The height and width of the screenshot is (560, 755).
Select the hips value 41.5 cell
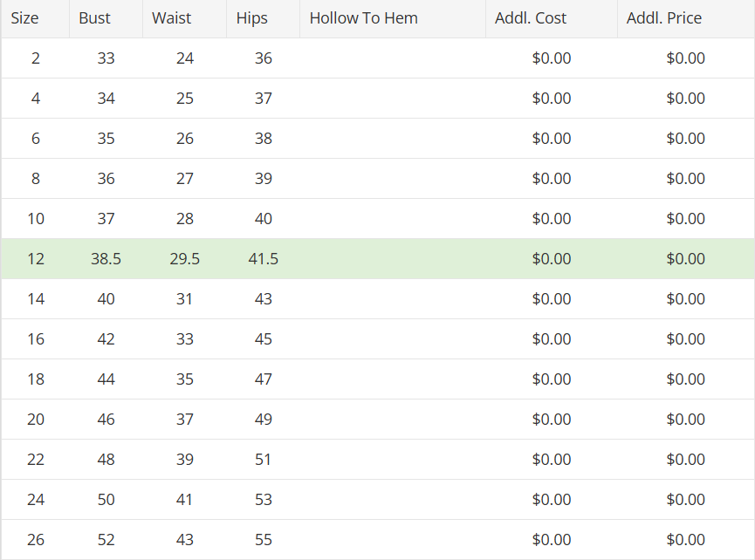(x=263, y=259)
